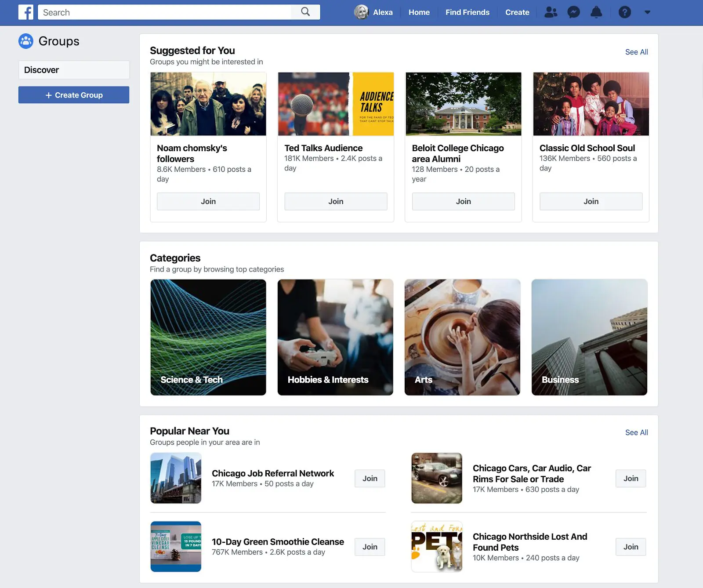
Task: Join Beloit College Chicago area Alumni
Action: [x=463, y=201]
